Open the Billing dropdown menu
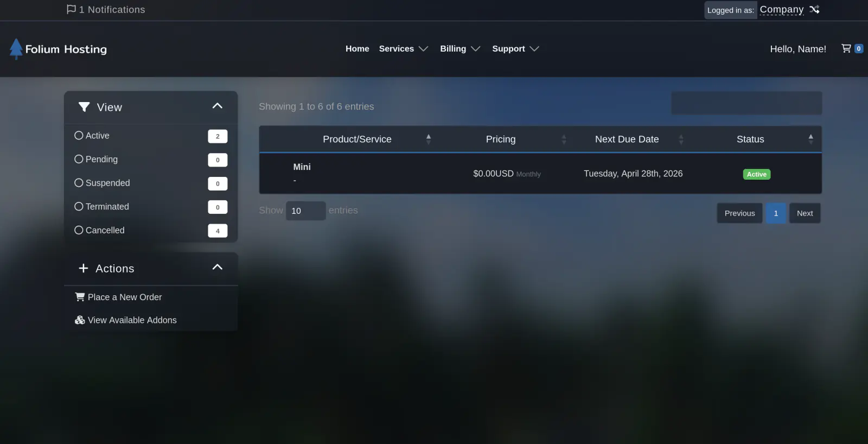 (459, 49)
